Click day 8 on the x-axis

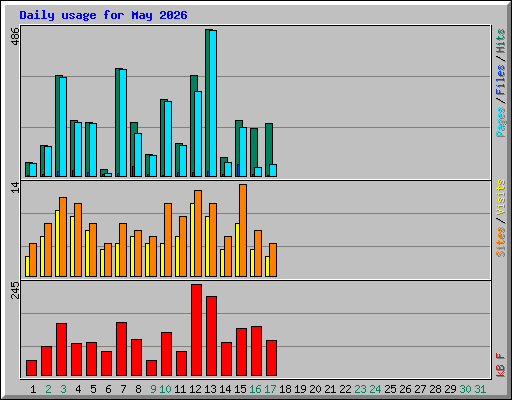tap(138, 389)
